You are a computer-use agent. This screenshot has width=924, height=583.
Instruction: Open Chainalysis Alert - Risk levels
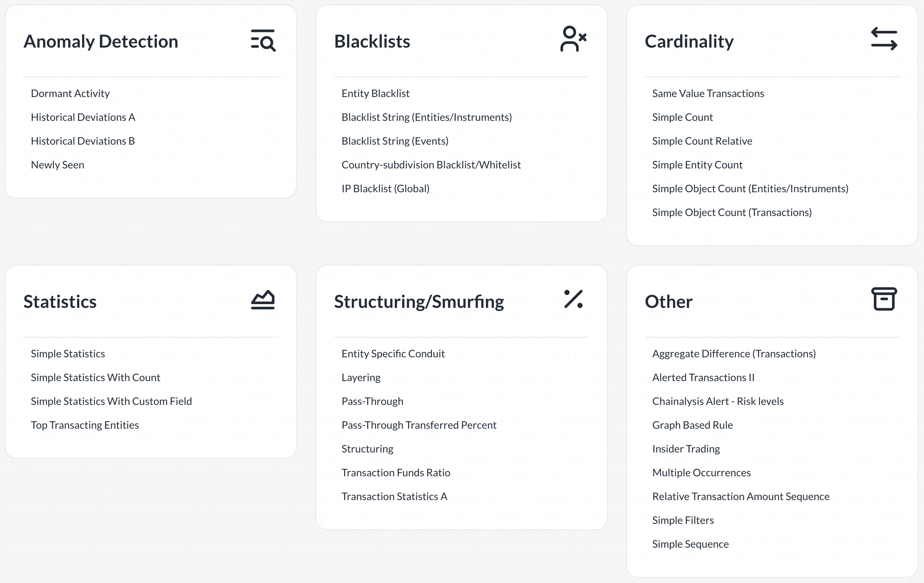pyautogui.click(x=718, y=401)
